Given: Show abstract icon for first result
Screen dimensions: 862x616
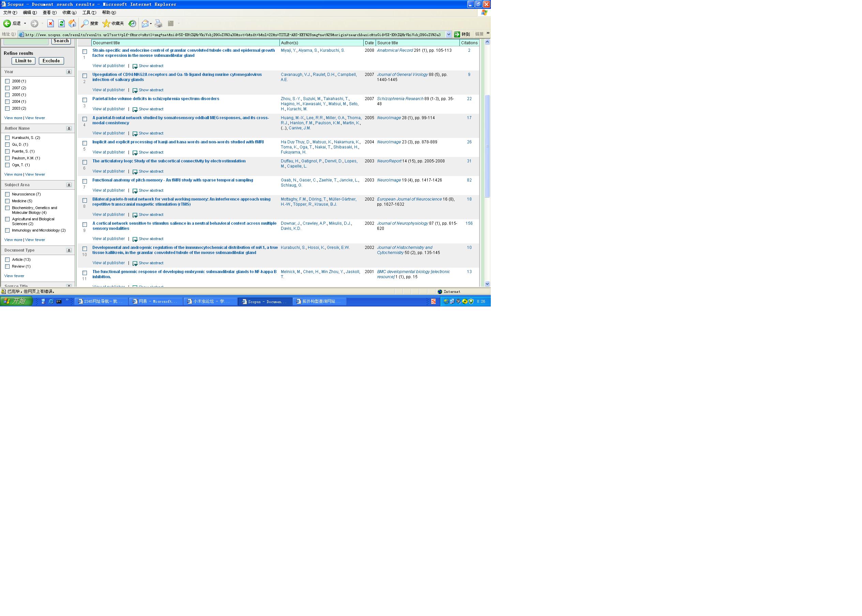Looking at the screenshot, I should pos(135,66).
